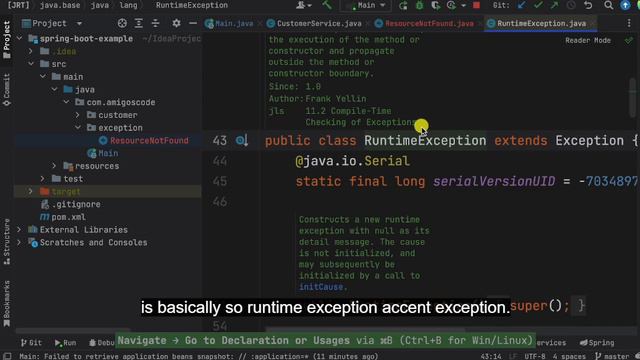Open the Git tool window at the bottom

(31, 343)
